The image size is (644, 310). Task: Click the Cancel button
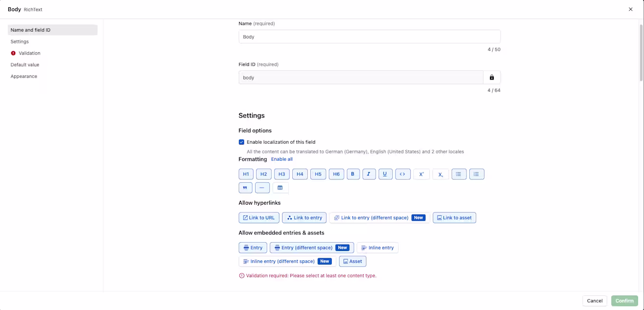(x=595, y=301)
